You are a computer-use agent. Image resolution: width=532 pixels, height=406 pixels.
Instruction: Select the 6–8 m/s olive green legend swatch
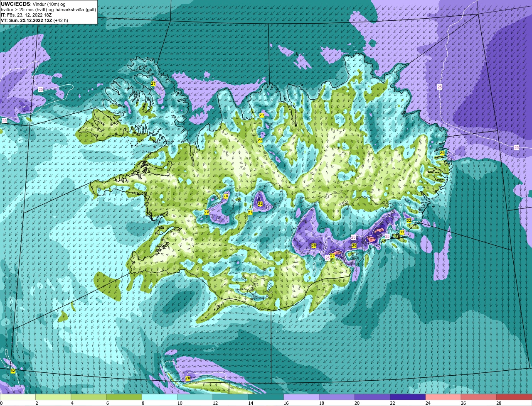click(124, 397)
